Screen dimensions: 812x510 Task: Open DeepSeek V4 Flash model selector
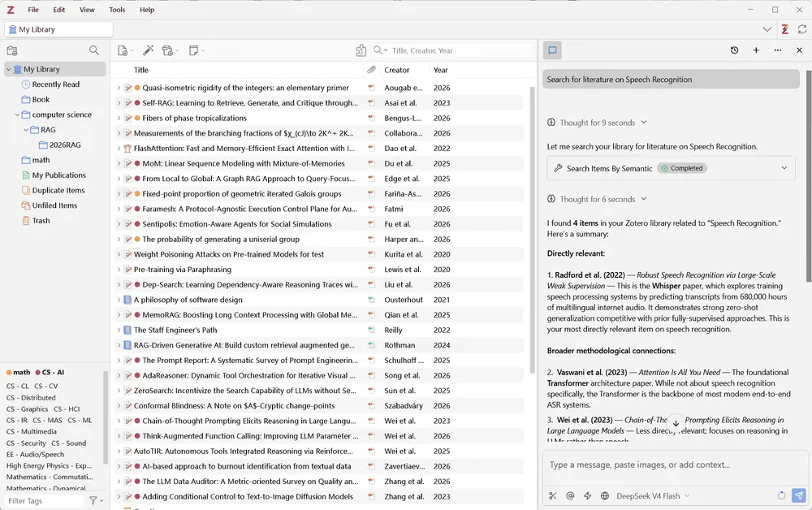click(x=653, y=496)
